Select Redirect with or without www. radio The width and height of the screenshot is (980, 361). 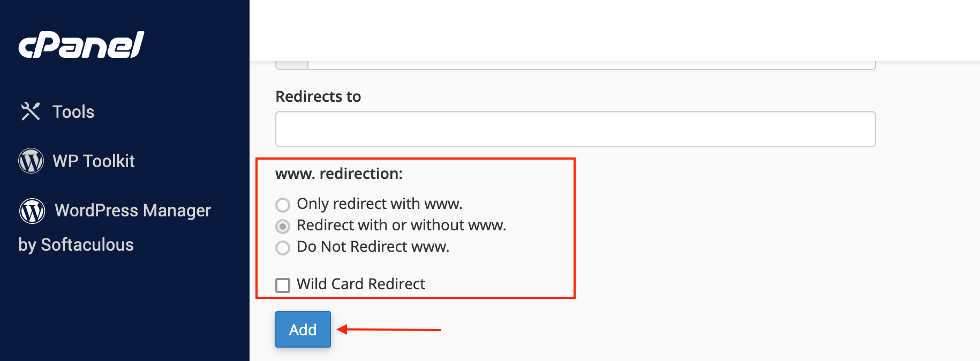tap(283, 226)
